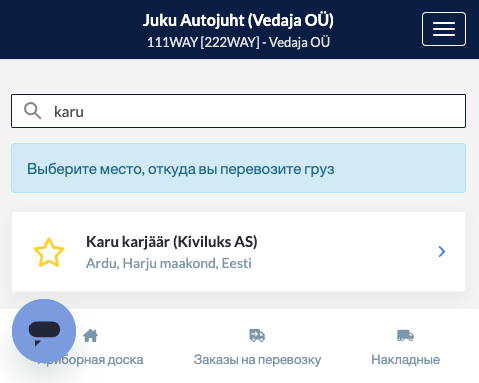Click the truck icon above Заказы на перевозку
This screenshot has height=383, width=479.
257,335
